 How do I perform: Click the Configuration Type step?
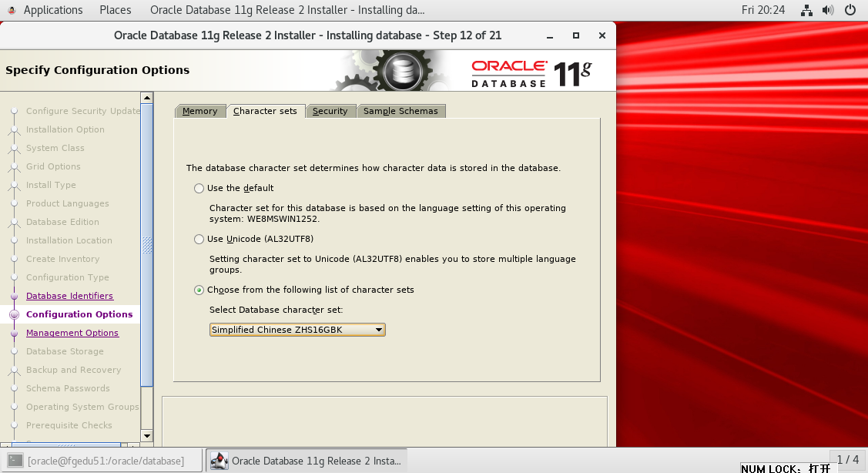click(x=68, y=277)
